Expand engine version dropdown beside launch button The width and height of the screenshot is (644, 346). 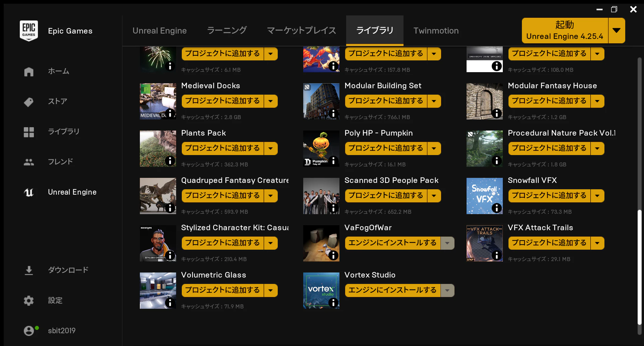pyautogui.click(x=616, y=31)
